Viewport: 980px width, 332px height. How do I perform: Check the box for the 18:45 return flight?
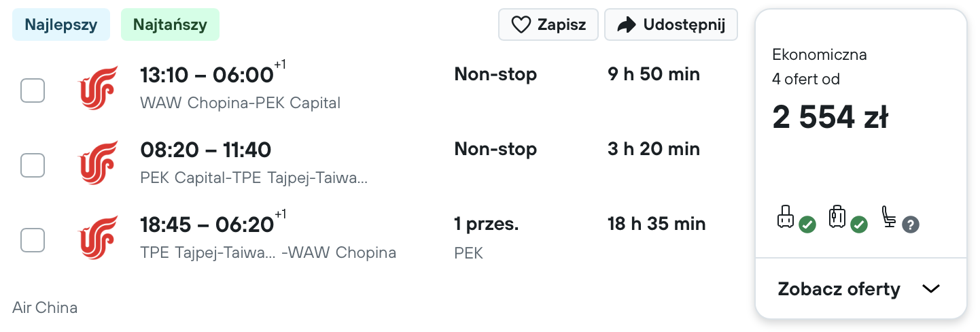(x=33, y=240)
